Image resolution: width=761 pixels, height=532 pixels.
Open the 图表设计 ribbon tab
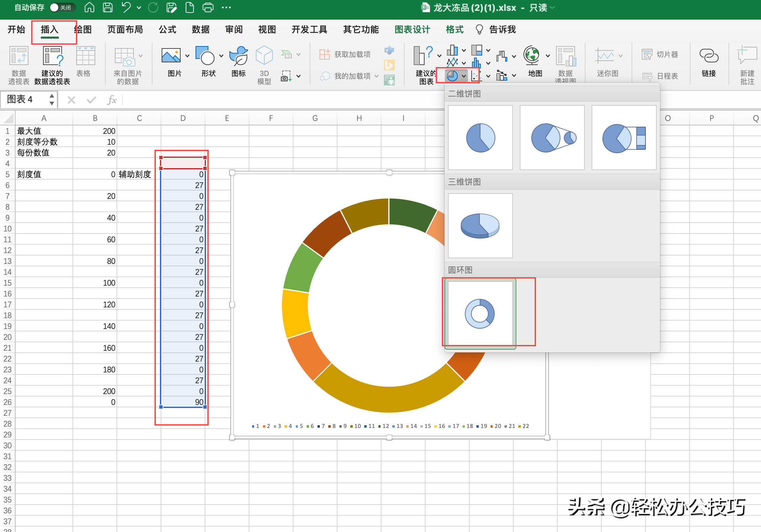point(412,30)
